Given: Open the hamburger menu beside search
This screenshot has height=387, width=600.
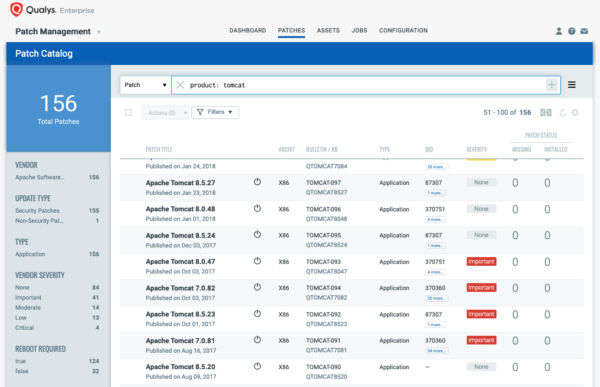Looking at the screenshot, I should pos(572,85).
